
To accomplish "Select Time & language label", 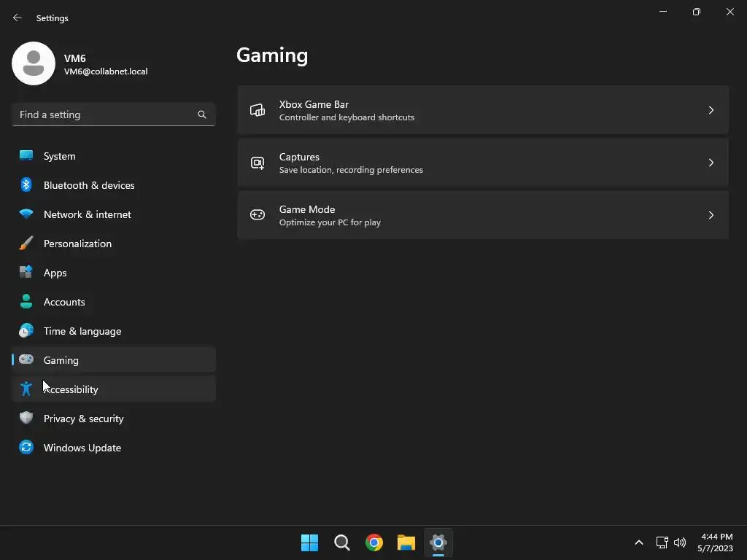I will [82, 331].
